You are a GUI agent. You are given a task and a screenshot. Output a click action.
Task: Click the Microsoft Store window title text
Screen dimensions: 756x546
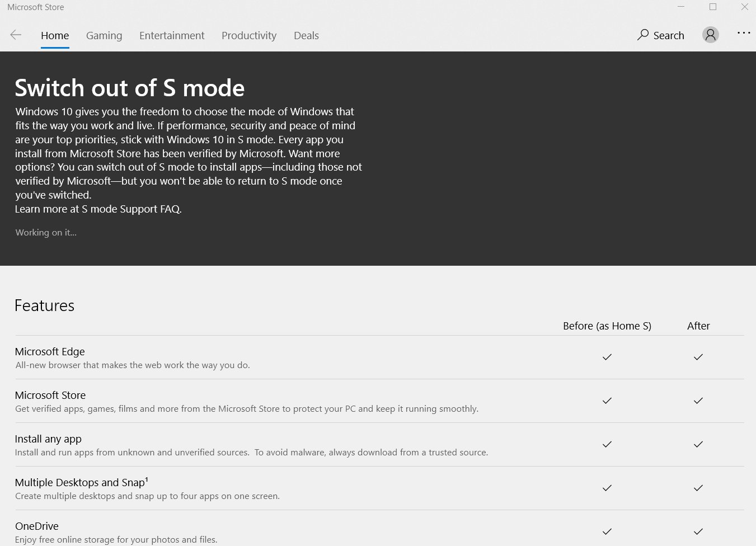click(x=36, y=7)
